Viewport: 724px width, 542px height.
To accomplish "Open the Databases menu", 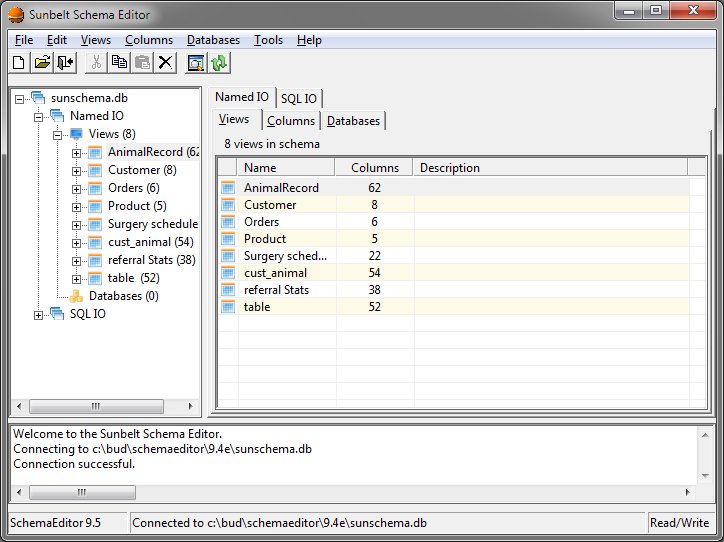I will point(213,40).
